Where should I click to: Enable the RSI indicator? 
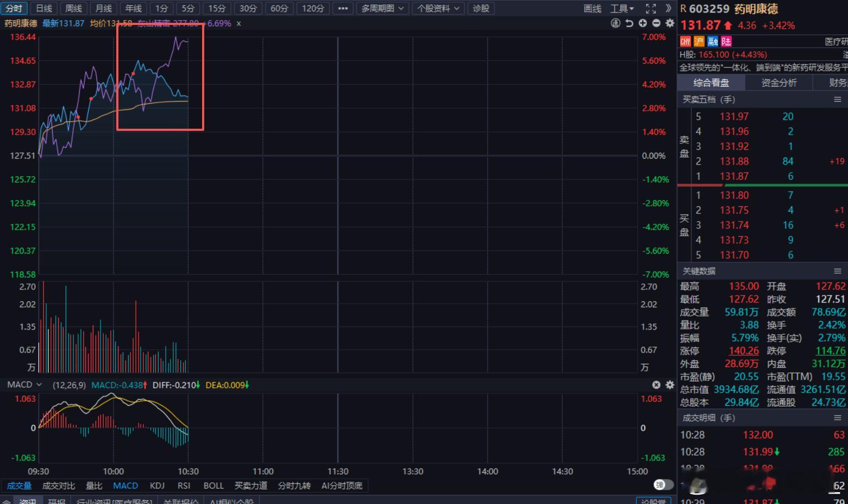tap(184, 486)
